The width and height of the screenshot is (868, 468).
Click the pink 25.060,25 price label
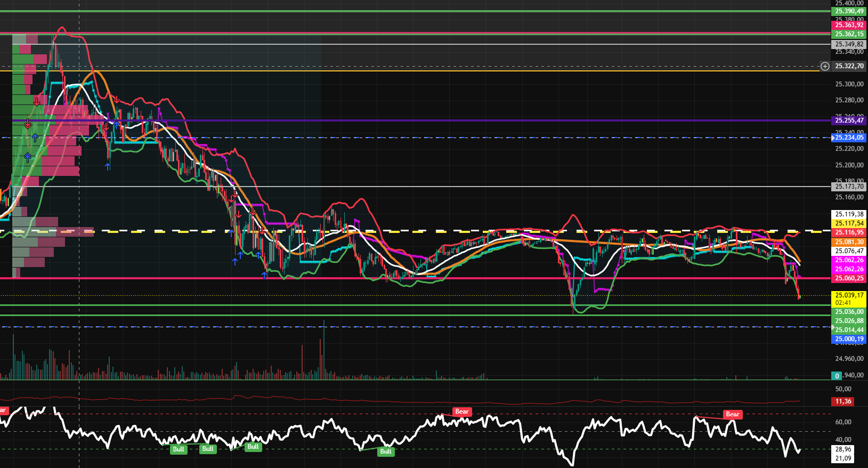point(849,278)
